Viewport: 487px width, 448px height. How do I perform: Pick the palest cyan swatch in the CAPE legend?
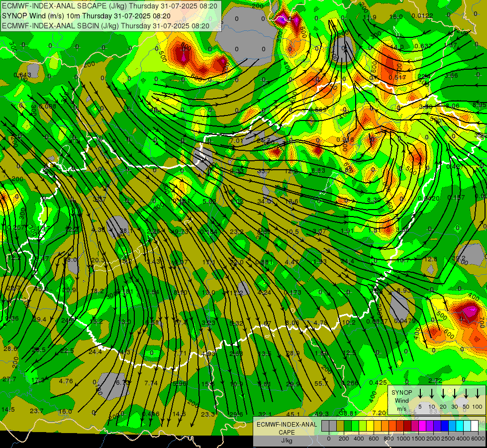467,426
